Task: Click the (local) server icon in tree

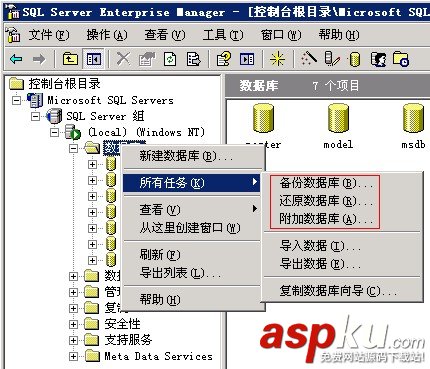Action: coord(72,132)
